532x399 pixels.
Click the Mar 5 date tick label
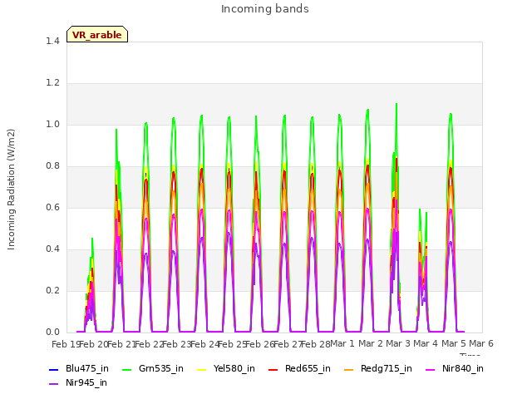pos(454,343)
